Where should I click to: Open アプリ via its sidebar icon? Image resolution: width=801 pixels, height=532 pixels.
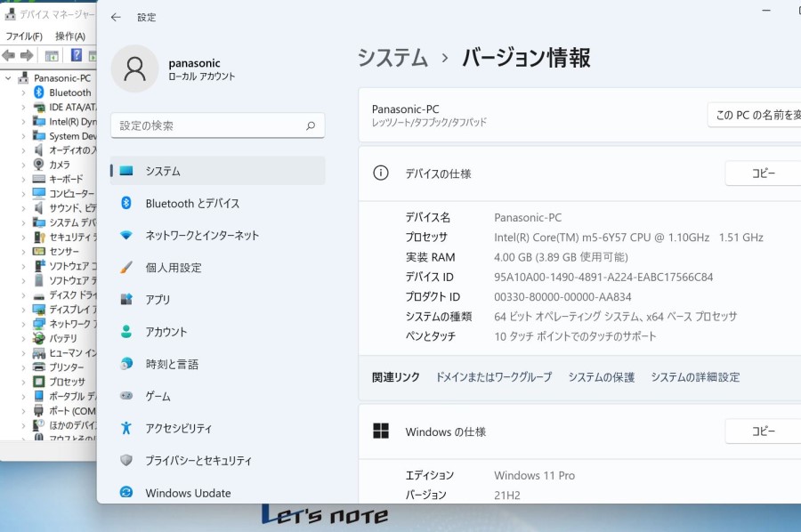[x=126, y=300]
